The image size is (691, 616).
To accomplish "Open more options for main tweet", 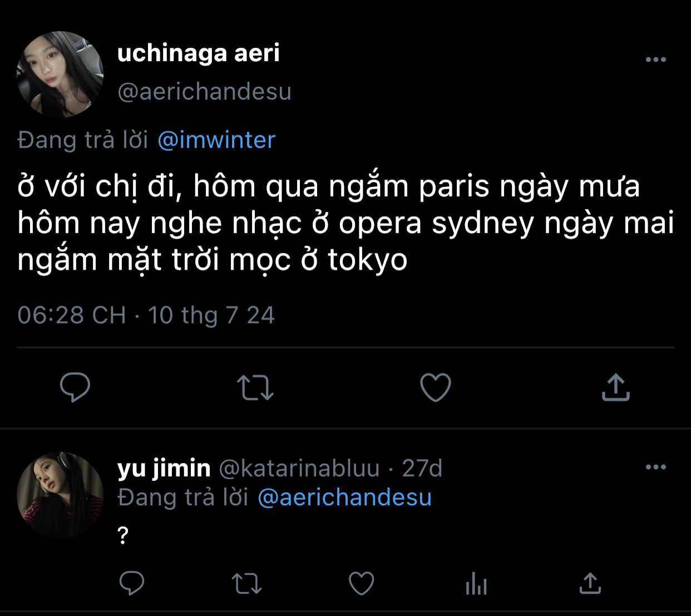I will (655, 59).
